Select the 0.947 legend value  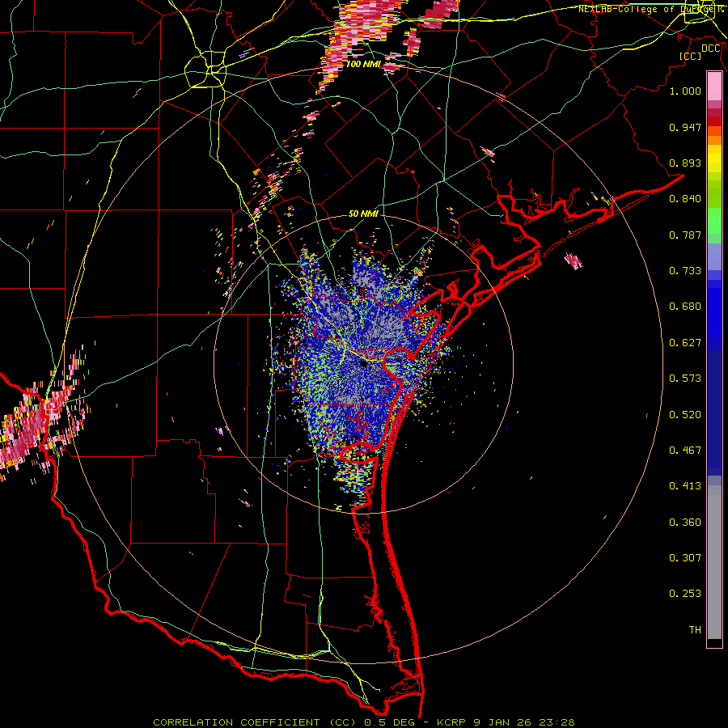685,127
